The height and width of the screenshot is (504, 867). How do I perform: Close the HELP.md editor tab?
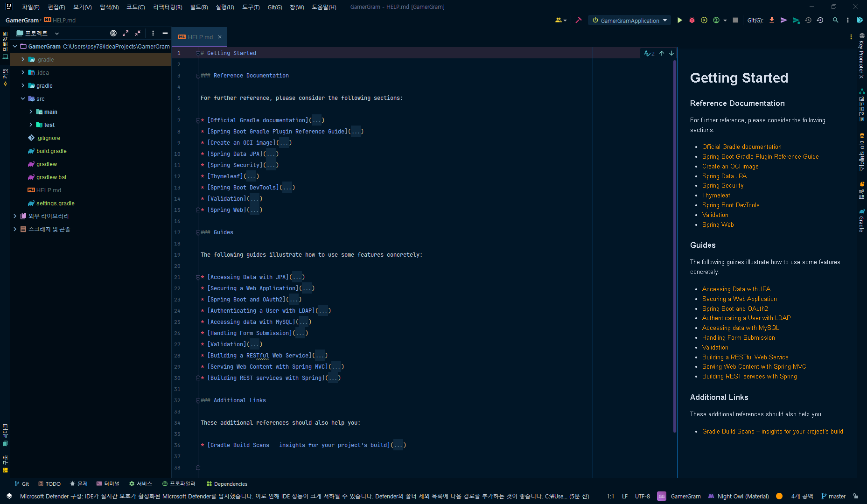click(x=220, y=37)
